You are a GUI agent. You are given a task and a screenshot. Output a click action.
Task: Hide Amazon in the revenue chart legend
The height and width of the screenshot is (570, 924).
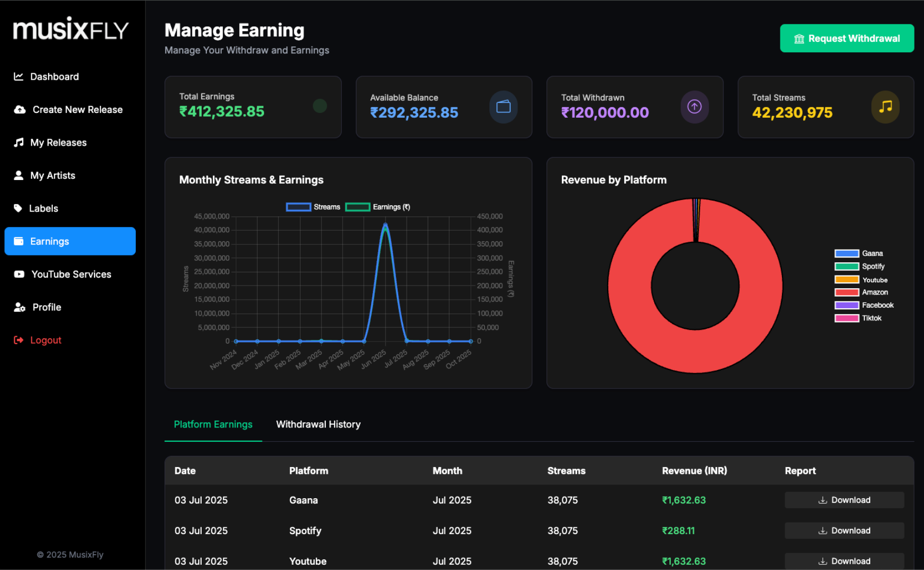[861, 292]
